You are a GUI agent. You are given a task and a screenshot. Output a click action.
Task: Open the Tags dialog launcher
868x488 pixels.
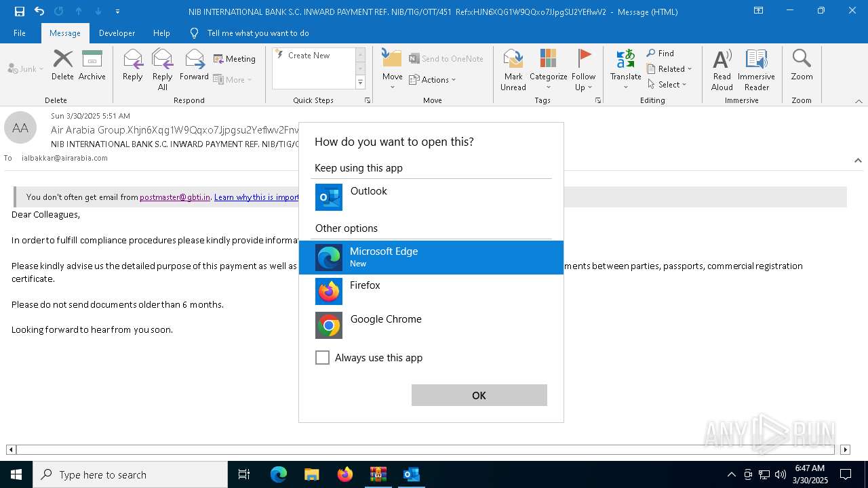[598, 100]
